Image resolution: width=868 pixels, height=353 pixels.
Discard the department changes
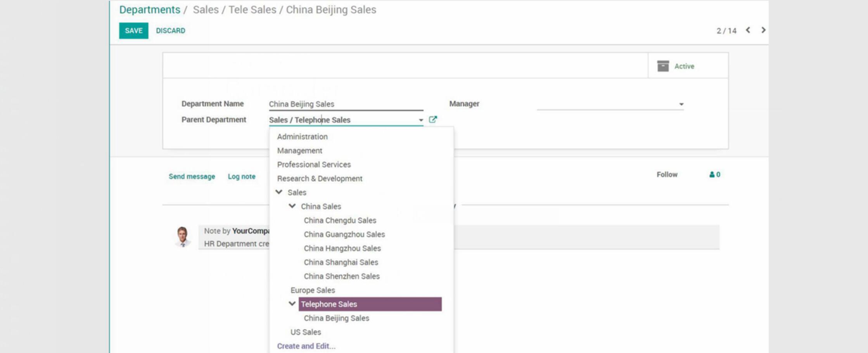(x=170, y=31)
